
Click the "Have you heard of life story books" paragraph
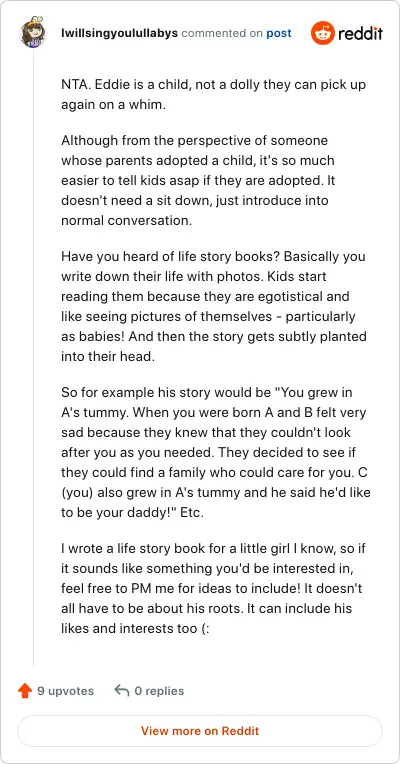(213, 306)
